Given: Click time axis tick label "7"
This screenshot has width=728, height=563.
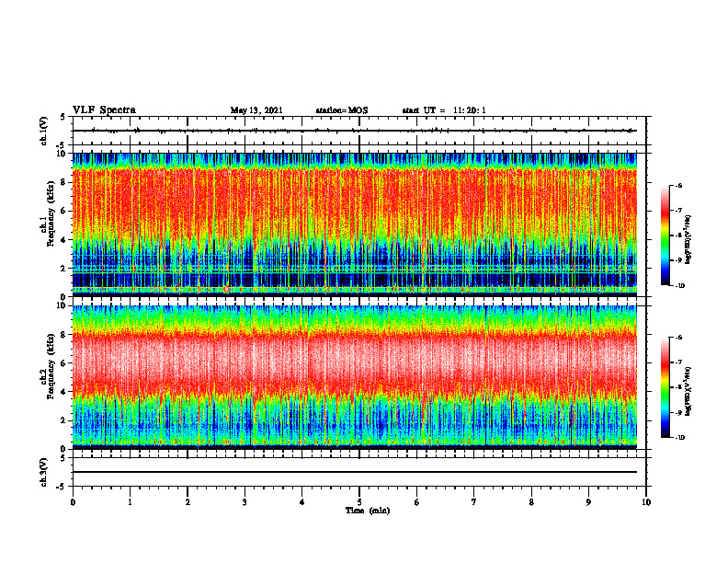Looking at the screenshot, I should pos(474,502).
